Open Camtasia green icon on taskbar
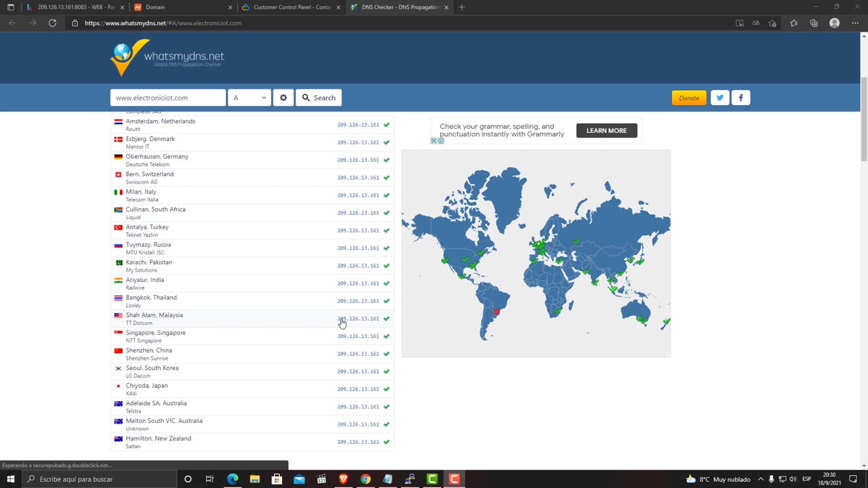Image resolution: width=868 pixels, height=488 pixels. click(x=432, y=479)
